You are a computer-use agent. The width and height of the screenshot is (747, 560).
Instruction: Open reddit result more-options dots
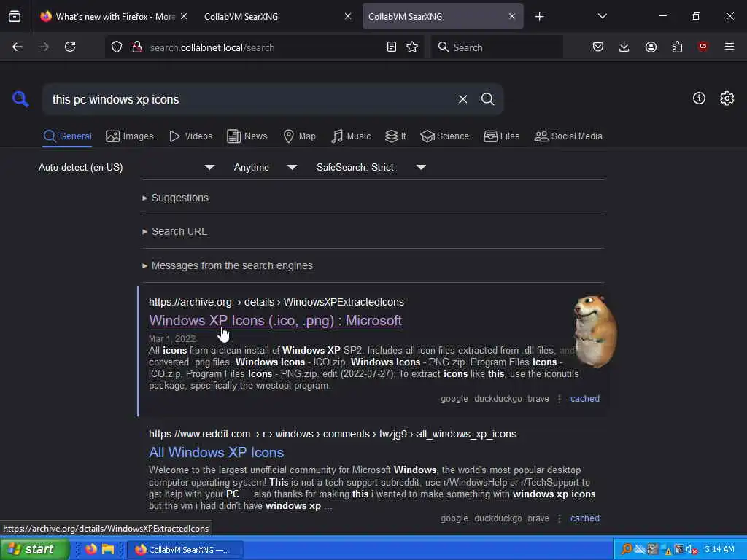click(560, 518)
